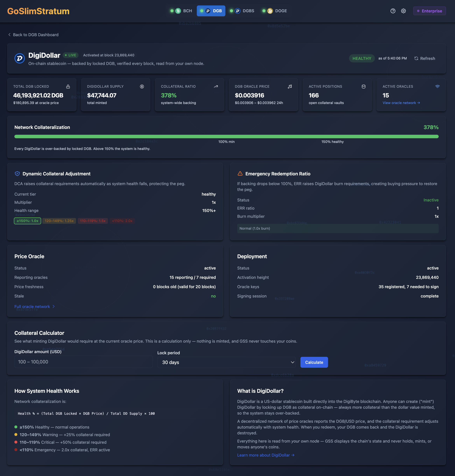This screenshot has width=455, height=476.
Task: Click the 110–119%: 1.5x tier chip
Action: click(93, 221)
